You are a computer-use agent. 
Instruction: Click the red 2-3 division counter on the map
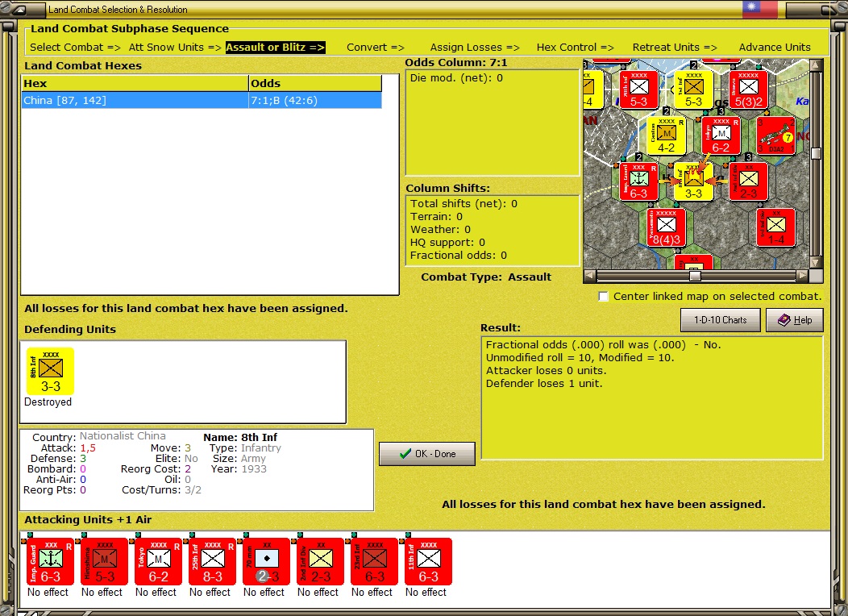point(749,181)
